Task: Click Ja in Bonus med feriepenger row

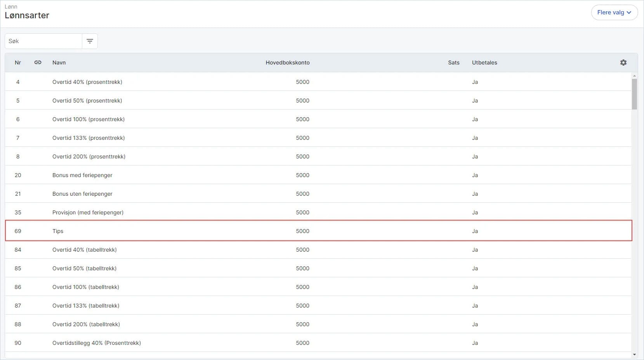Action: 475,175
